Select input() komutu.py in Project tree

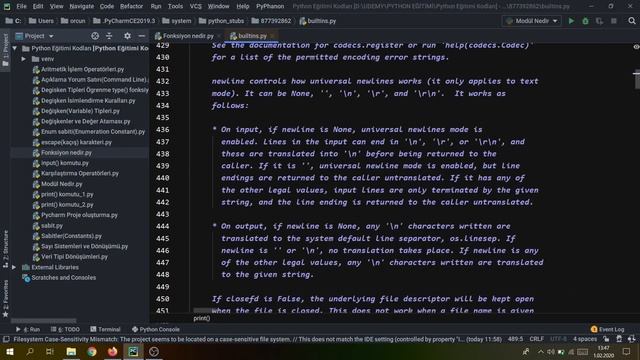64,163
